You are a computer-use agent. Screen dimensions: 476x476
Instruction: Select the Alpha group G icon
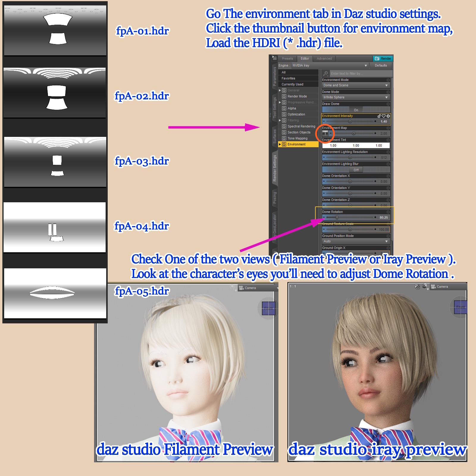(x=284, y=108)
